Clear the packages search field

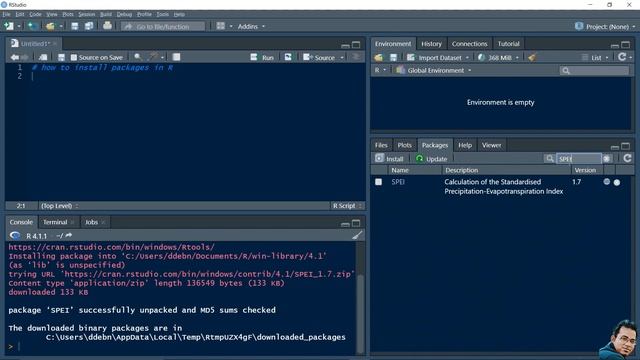pyautogui.click(x=607, y=158)
